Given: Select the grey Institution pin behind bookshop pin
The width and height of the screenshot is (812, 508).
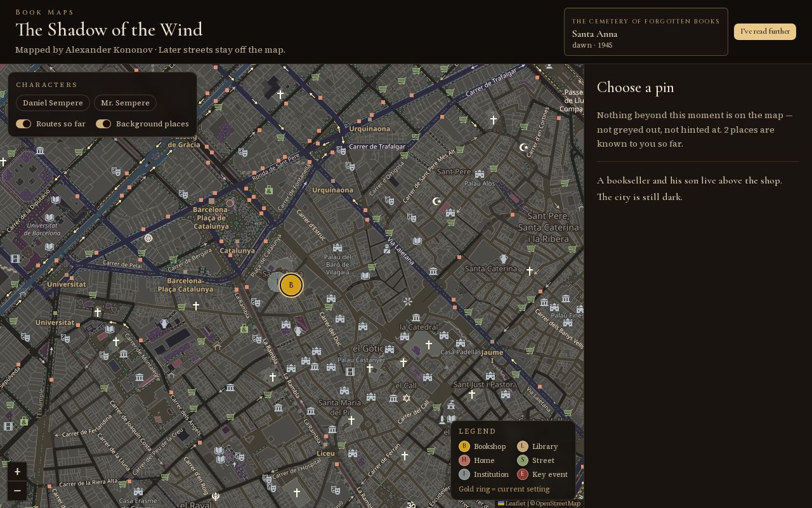Looking at the screenshot, I should (276, 282).
